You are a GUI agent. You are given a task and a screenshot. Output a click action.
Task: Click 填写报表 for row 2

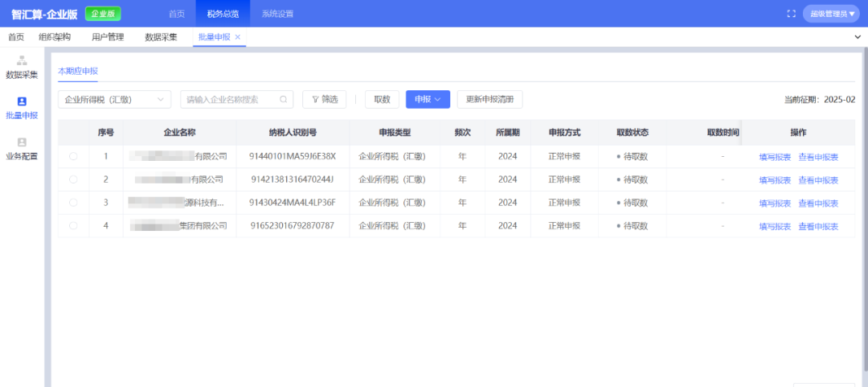[775, 180]
